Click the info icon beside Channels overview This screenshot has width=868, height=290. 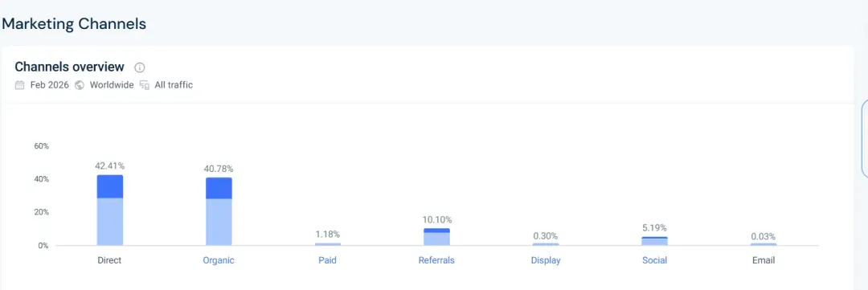(x=140, y=67)
